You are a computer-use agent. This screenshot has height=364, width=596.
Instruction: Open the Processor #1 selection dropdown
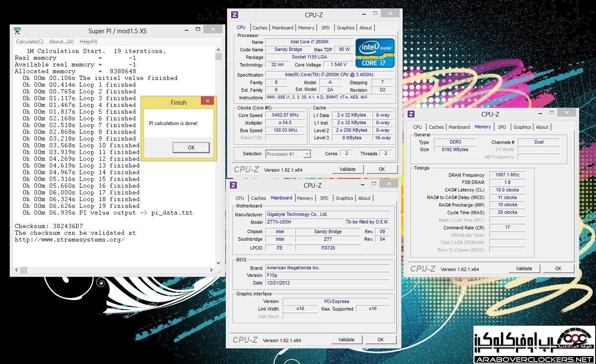coord(289,154)
